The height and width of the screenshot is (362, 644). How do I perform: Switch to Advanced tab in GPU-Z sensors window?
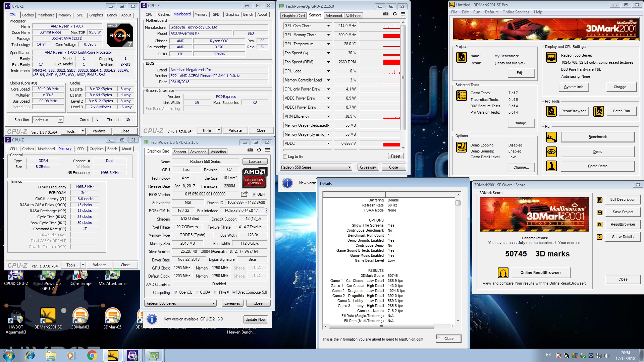point(334,15)
